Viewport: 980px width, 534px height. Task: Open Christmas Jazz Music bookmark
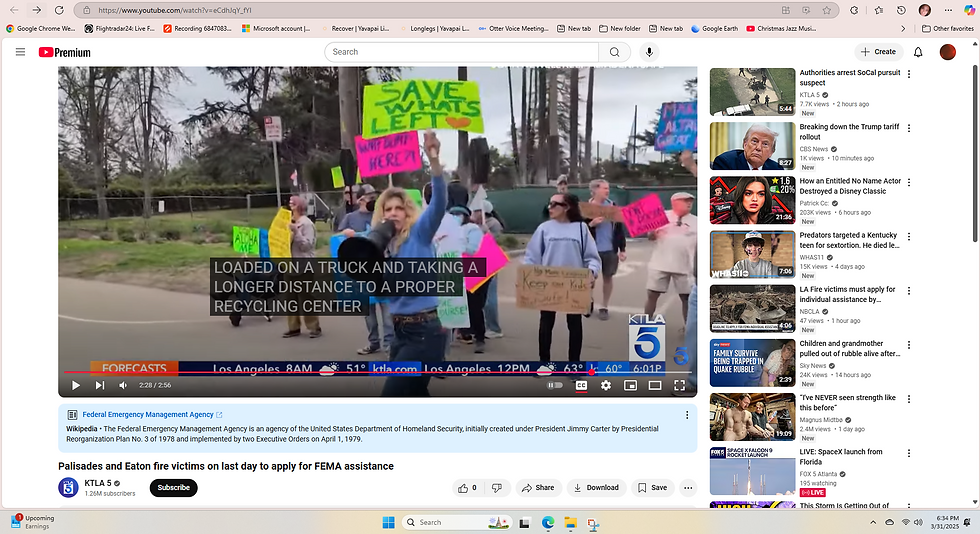pyautogui.click(x=781, y=28)
